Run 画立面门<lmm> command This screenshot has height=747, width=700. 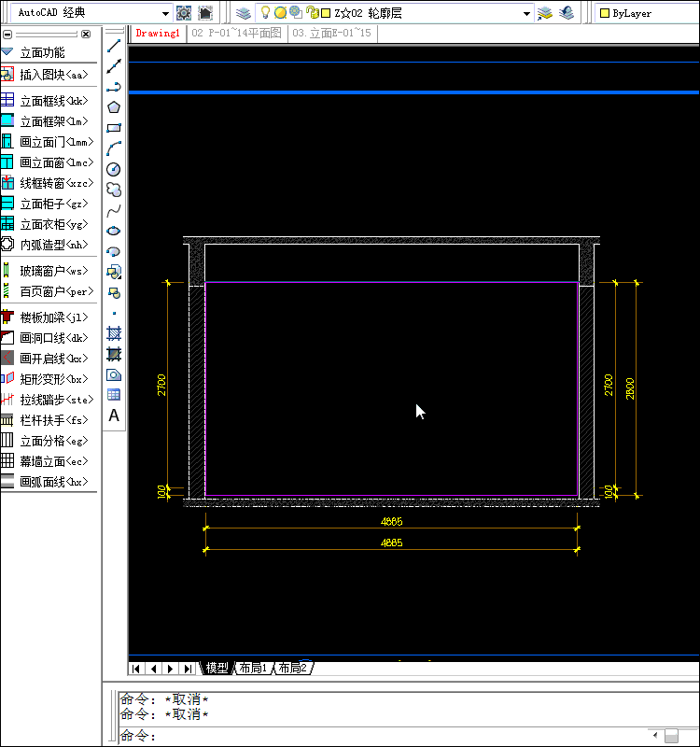49,142
